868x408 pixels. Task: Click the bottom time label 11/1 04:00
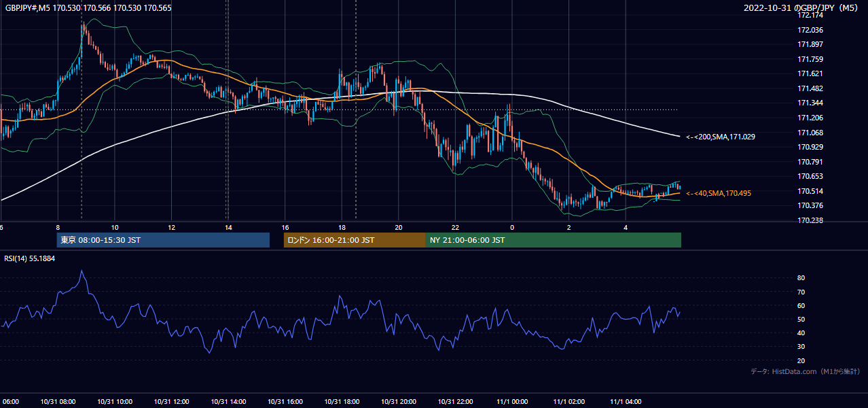[626, 401]
